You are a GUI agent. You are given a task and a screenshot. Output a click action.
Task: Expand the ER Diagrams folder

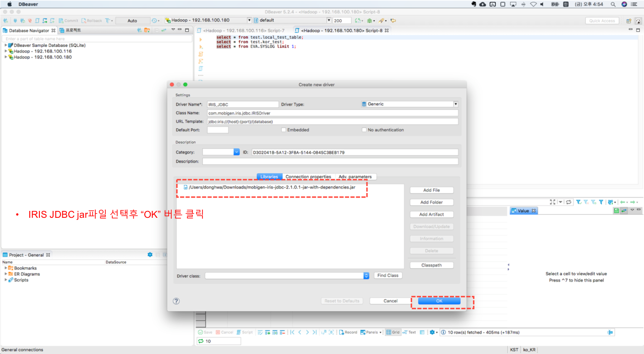(5, 274)
